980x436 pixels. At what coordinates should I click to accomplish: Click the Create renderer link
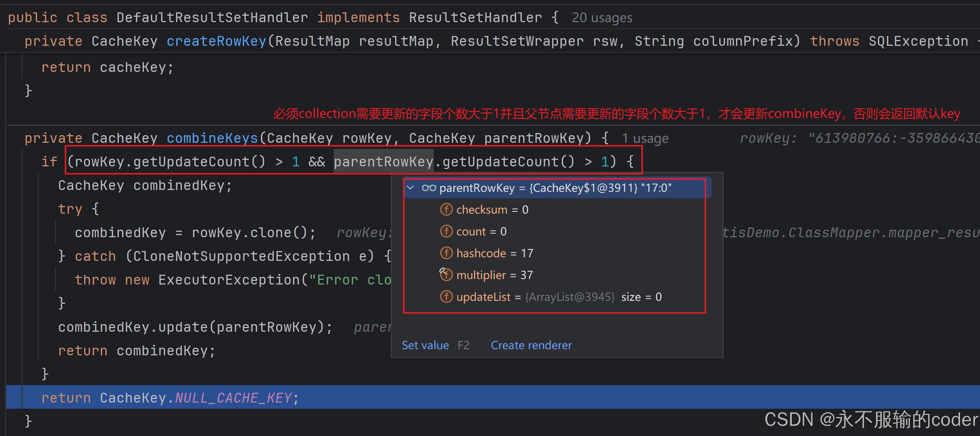pos(531,345)
